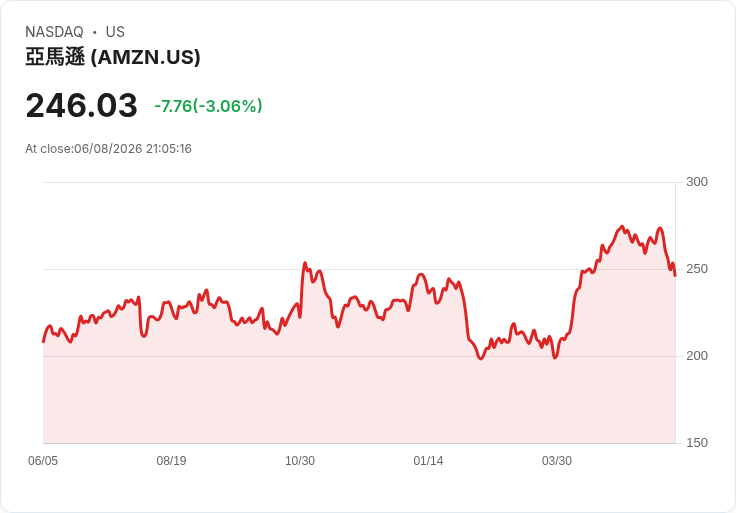The image size is (736, 513).
Task: Click the current price 246.03
Action: click(82, 105)
